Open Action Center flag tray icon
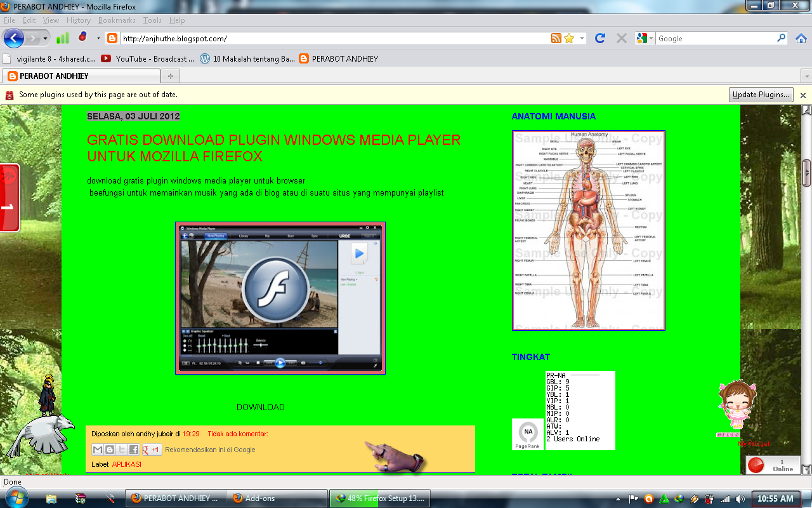The image size is (812, 508). point(633,498)
